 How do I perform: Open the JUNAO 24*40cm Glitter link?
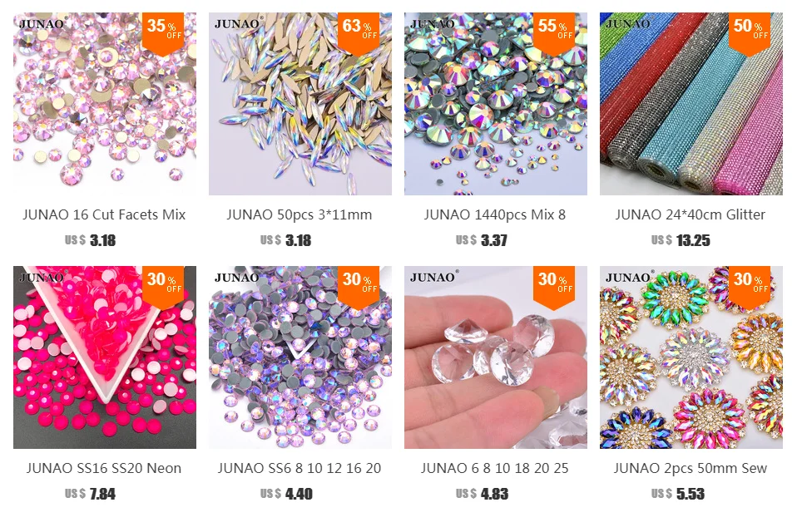click(691, 214)
